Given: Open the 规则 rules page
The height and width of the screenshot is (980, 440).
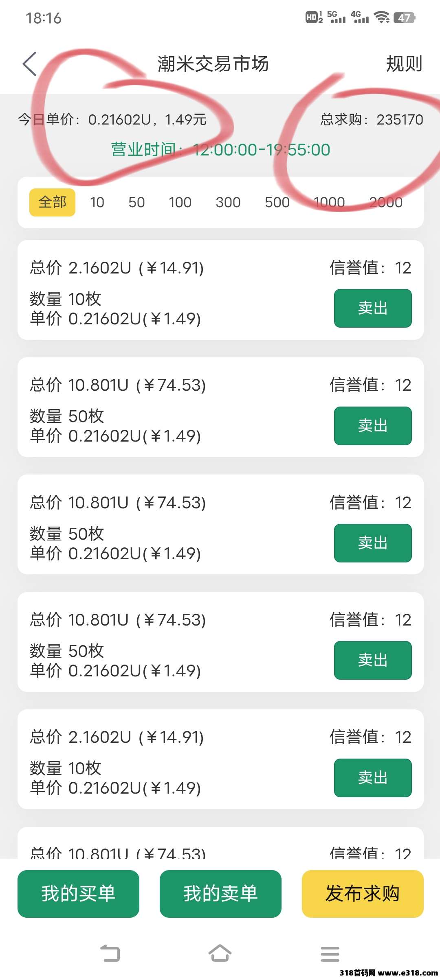Looking at the screenshot, I should [404, 64].
